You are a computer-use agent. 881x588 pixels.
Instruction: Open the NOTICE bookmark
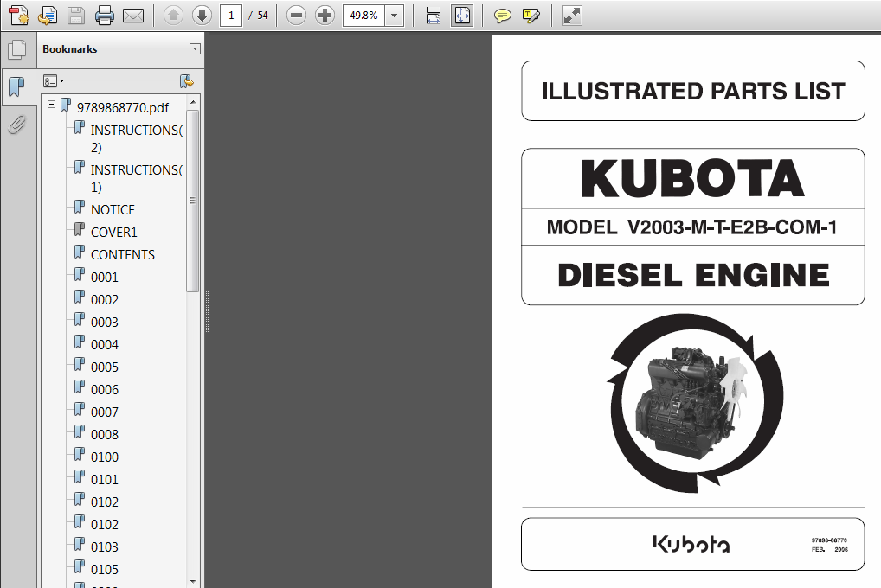click(x=113, y=209)
